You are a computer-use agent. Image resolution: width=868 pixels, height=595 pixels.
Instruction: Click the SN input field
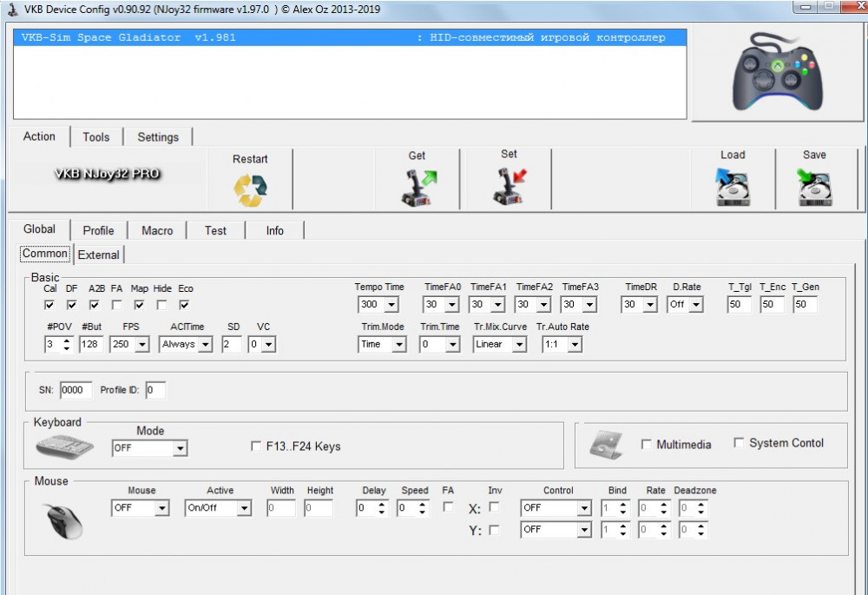point(73,390)
